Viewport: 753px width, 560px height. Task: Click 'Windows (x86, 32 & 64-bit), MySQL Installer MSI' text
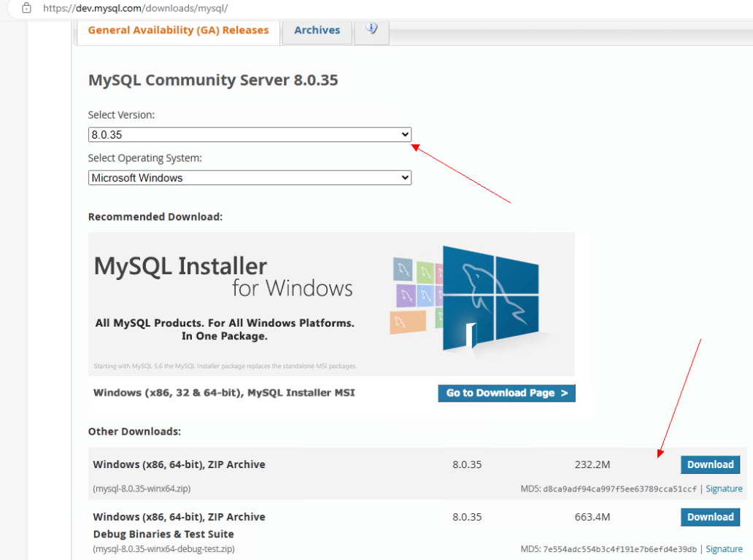pos(224,392)
